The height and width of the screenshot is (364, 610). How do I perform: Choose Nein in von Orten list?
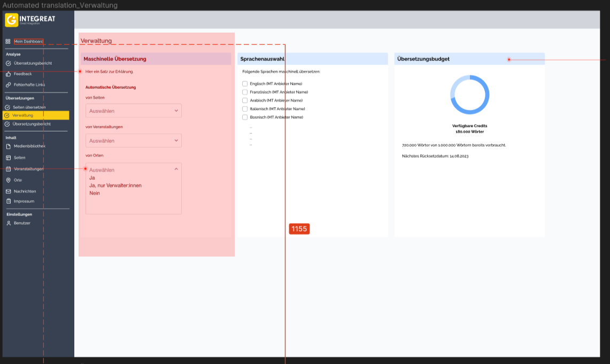click(95, 193)
